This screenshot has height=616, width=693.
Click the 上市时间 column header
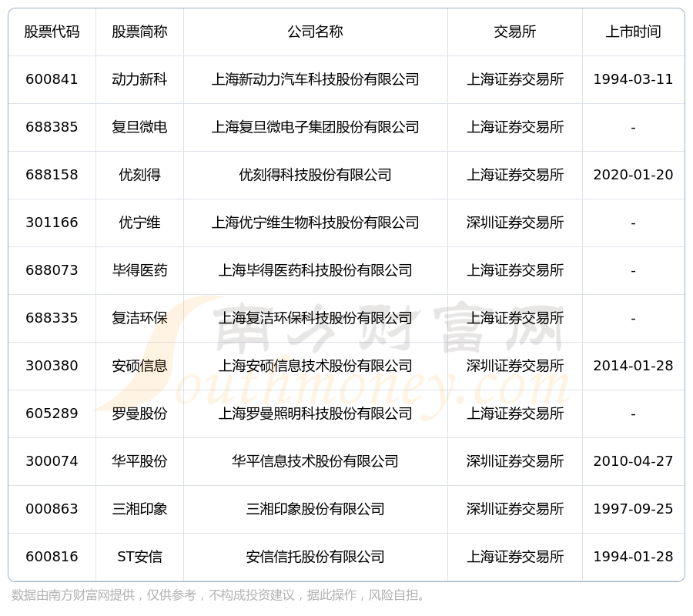point(634,32)
